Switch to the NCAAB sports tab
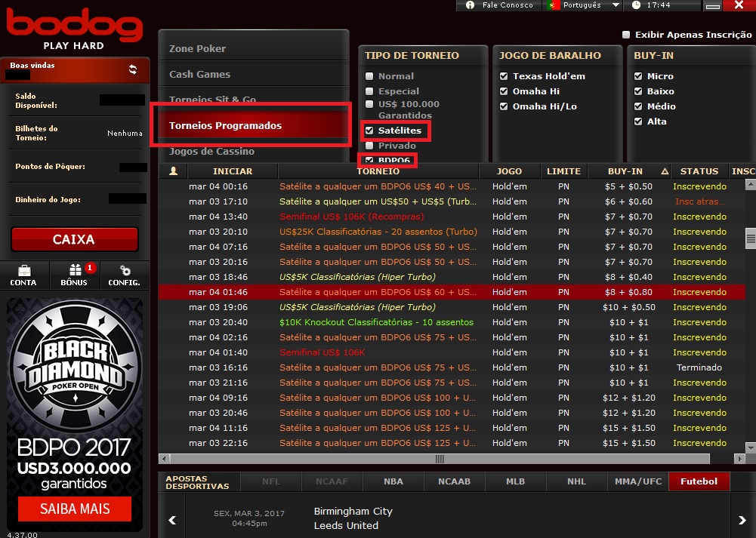 (x=454, y=481)
